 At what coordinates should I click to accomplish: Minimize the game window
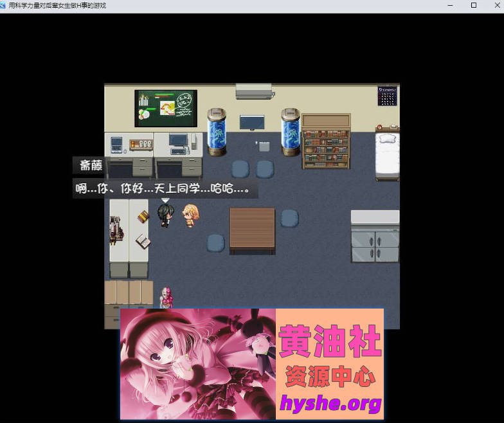click(450, 5)
